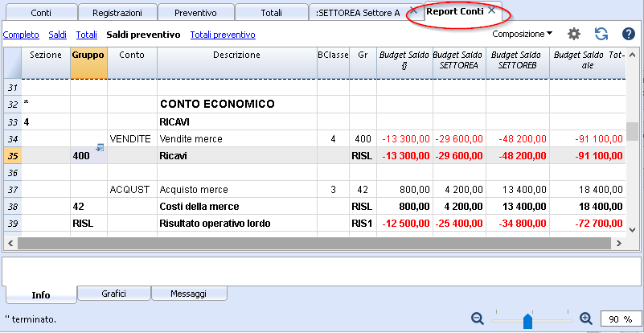Click the Sezione column header
The height and width of the screenshot is (333, 644).
tap(46, 63)
